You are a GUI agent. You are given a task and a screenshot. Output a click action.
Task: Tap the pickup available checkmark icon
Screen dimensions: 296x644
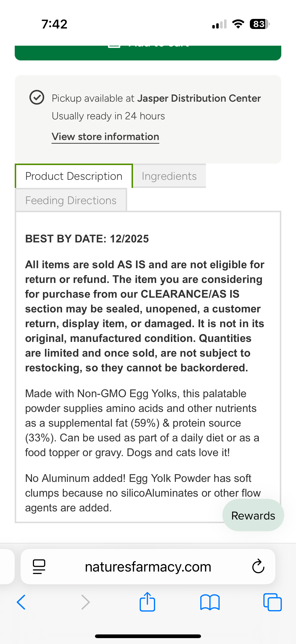pyautogui.click(x=37, y=98)
